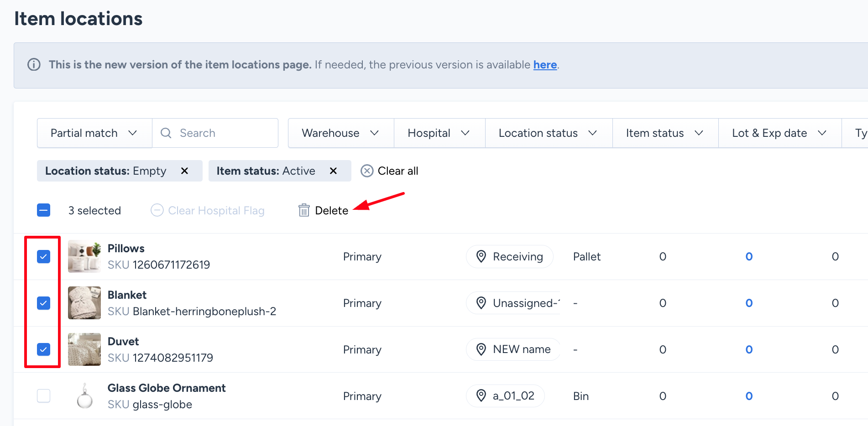This screenshot has height=426, width=868.
Task: Click Primary in the Pillows row
Action: pyautogui.click(x=362, y=256)
